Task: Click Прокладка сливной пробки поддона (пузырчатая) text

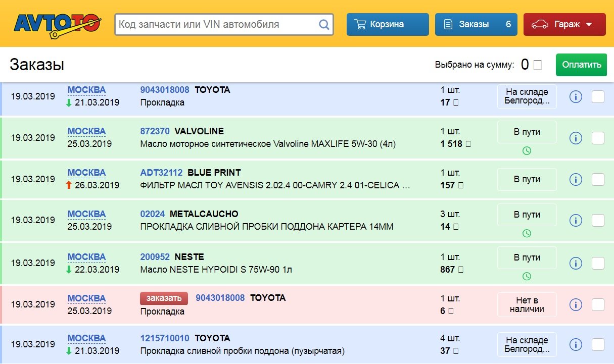Action: click(242, 351)
